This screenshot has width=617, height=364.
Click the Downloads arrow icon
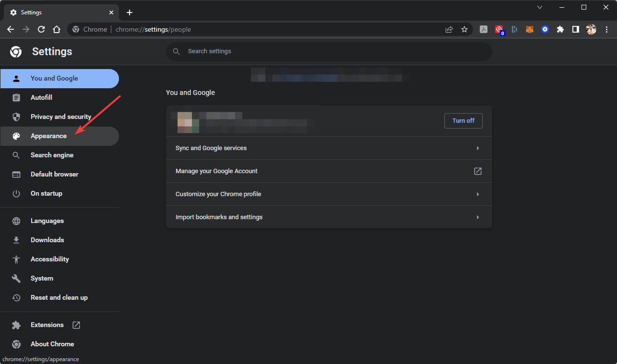click(16, 240)
